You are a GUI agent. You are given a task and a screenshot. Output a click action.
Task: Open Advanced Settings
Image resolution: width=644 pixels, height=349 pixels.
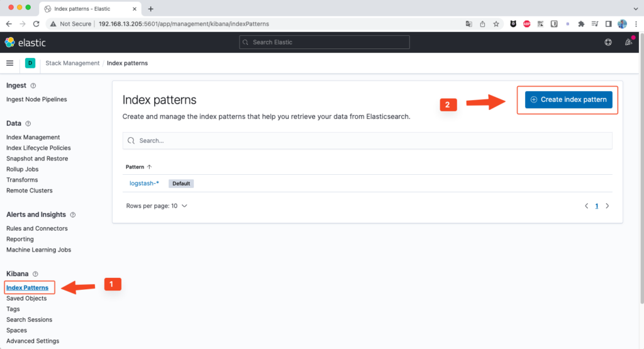pos(33,341)
